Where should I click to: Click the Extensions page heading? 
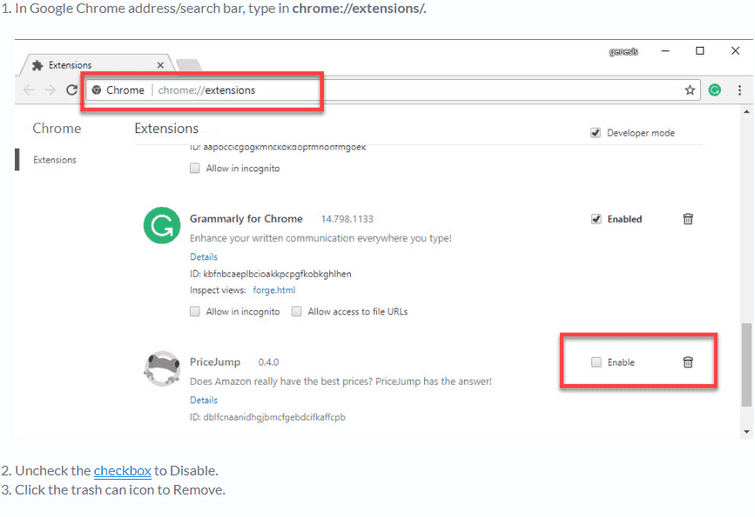pos(166,129)
